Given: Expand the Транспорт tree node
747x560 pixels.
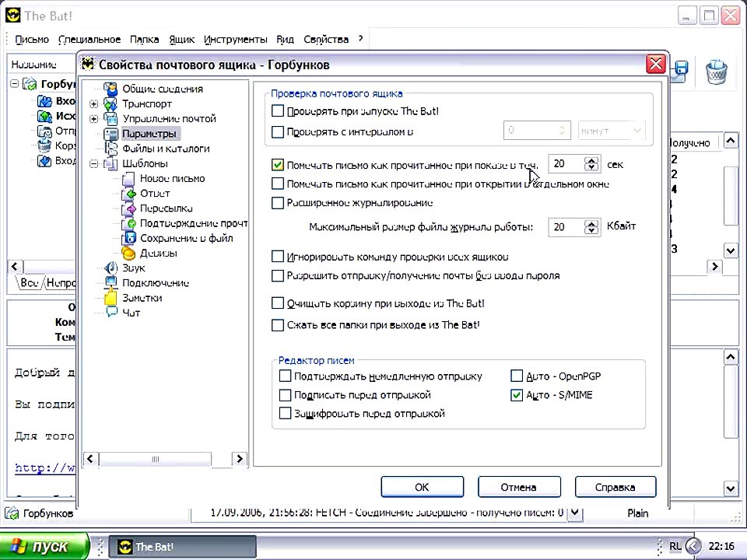Looking at the screenshot, I should point(94,103).
